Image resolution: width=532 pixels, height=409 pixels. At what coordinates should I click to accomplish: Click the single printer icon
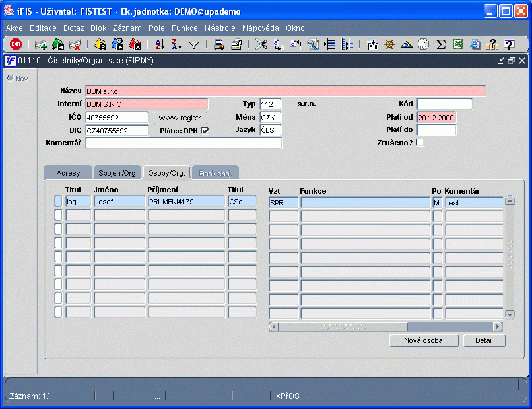click(x=219, y=44)
